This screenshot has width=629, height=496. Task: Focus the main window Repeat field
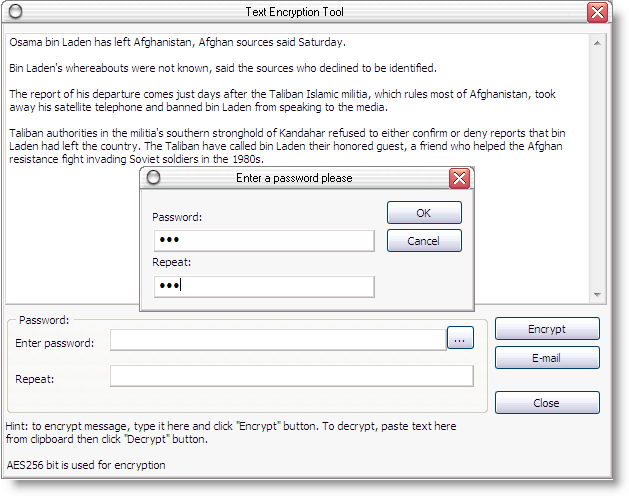pyautogui.click(x=292, y=376)
